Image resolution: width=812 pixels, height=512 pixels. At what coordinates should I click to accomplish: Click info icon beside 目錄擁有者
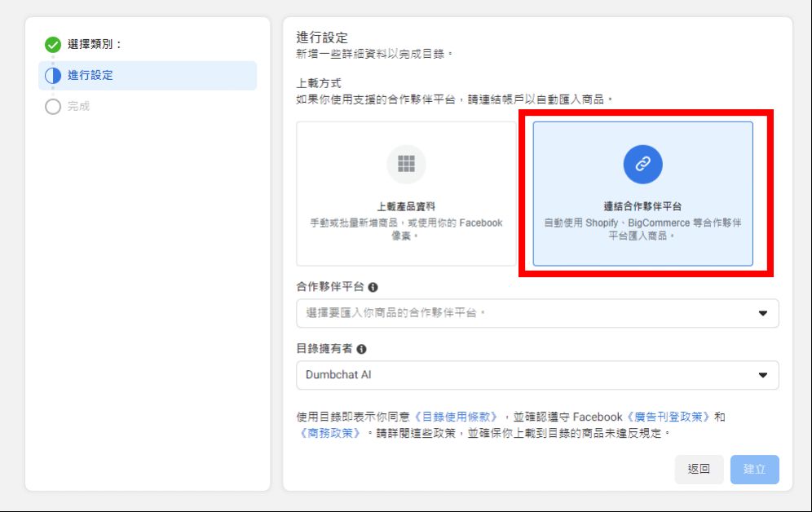pyautogui.click(x=361, y=349)
